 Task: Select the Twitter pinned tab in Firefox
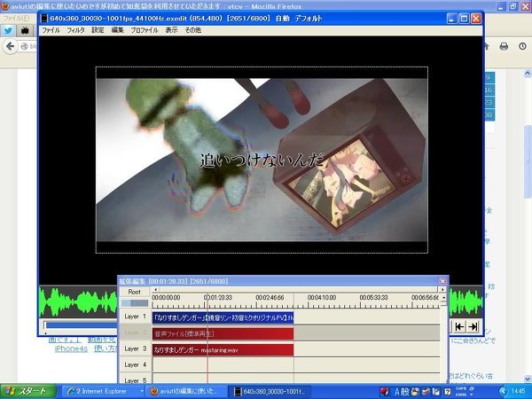[8, 30]
